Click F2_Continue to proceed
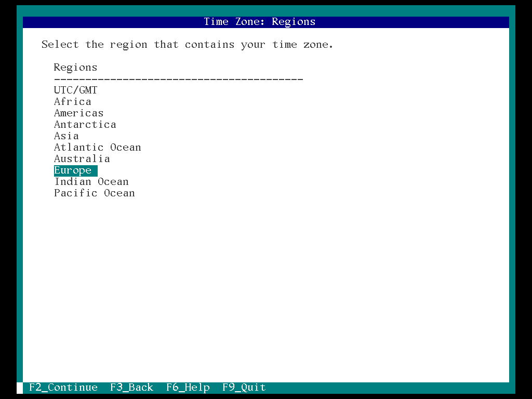This screenshot has width=532, height=399. click(63, 387)
